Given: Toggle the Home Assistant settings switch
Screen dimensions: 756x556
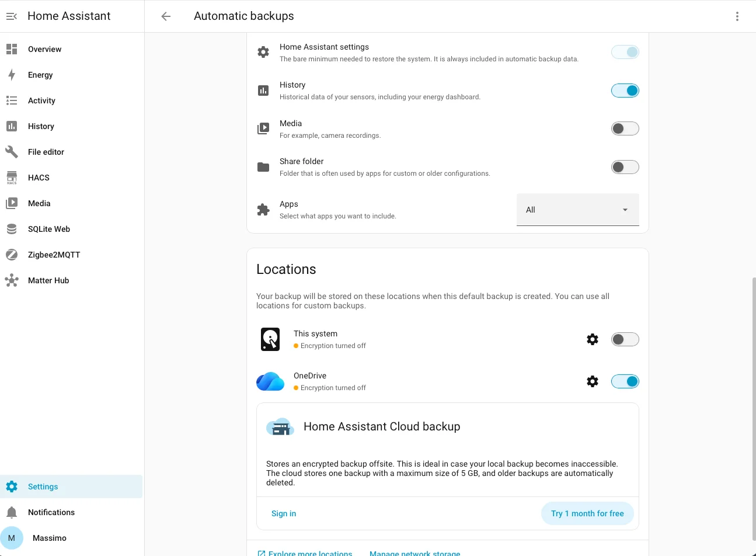Looking at the screenshot, I should click(x=625, y=52).
